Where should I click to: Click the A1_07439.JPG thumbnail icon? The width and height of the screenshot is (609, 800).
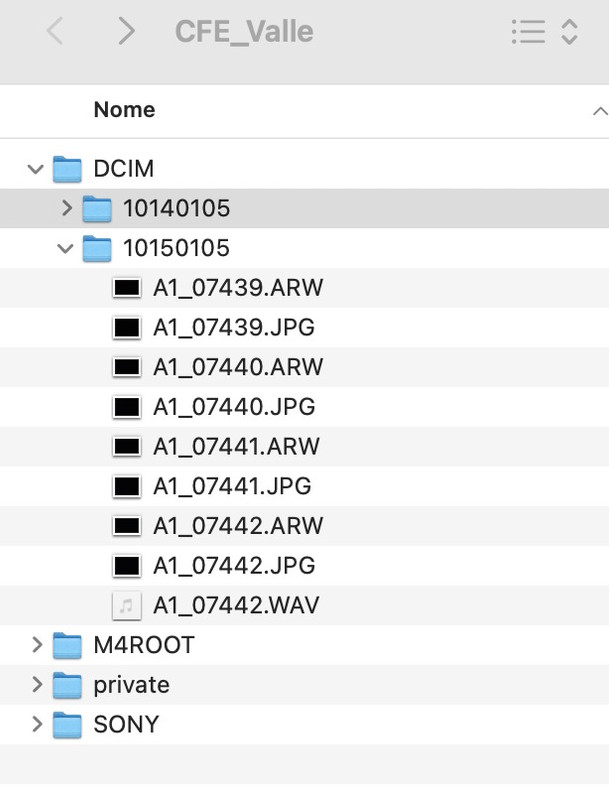click(x=126, y=328)
